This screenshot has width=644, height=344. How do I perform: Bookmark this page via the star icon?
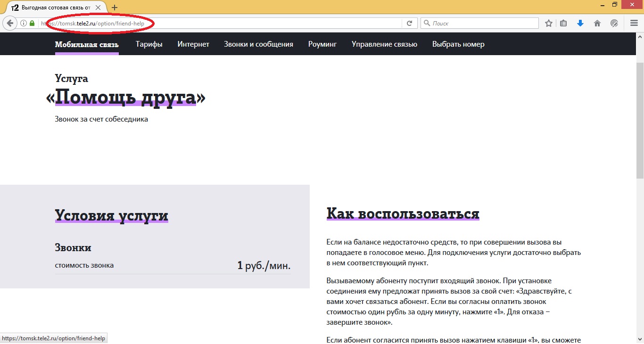pos(548,23)
